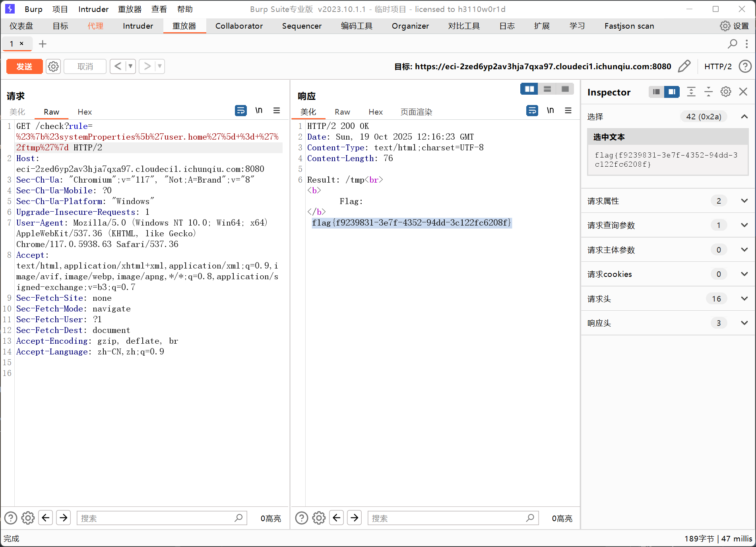Viewport: 756px width, 547px height.
Task: Expand the 请求头 (request headers) section
Action: pyautogui.click(x=744, y=299)
